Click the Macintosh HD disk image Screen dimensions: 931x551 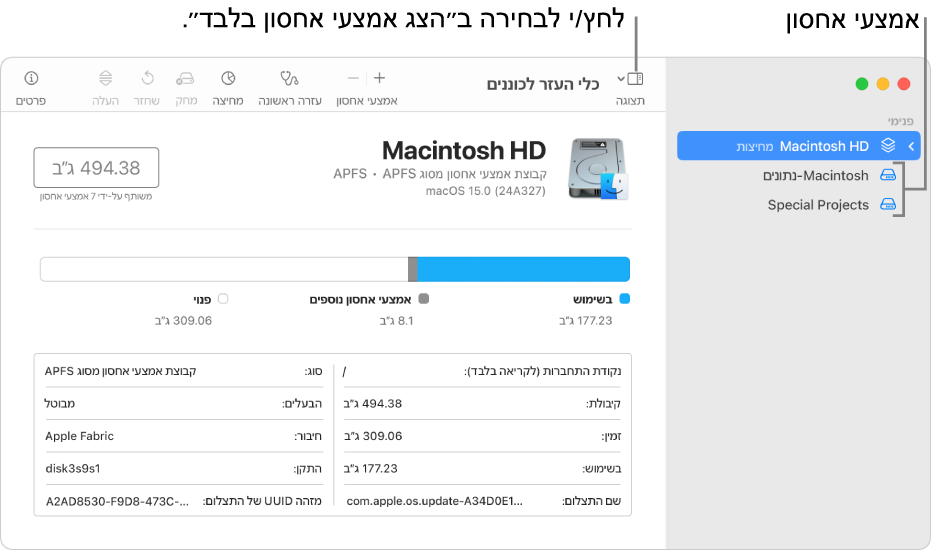click(x=598, y=169)
